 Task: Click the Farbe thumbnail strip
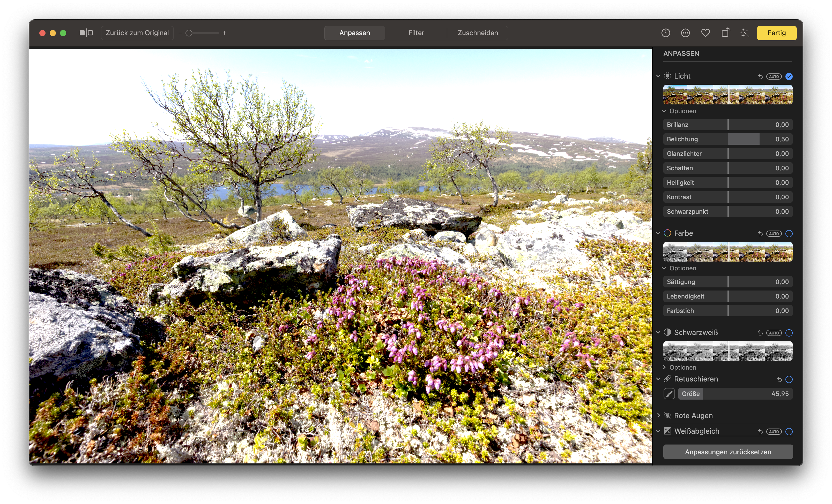click(728, 252)
